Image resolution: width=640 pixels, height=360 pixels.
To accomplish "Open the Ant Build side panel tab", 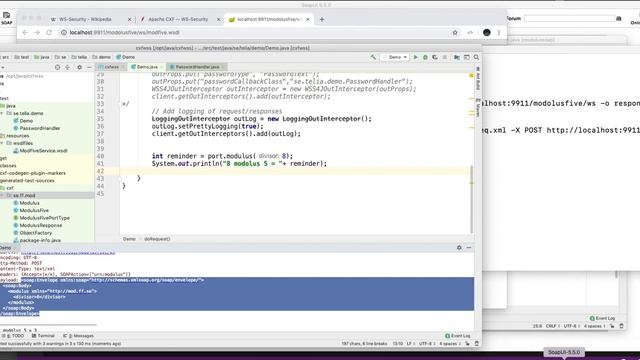I will pyautogui.click(x=478, y=78).
